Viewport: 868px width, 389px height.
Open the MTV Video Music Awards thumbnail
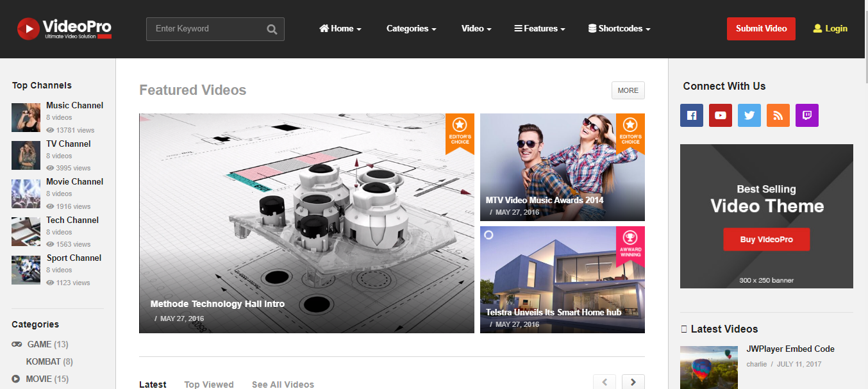562,167
